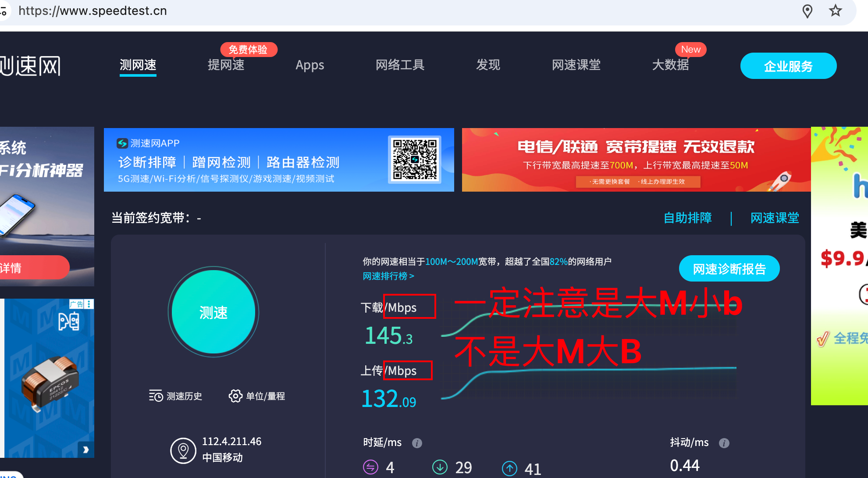Open unit/range gear settings icon
Image resolution: width=868 pixels, height=478 pixels.
(235, 396)
